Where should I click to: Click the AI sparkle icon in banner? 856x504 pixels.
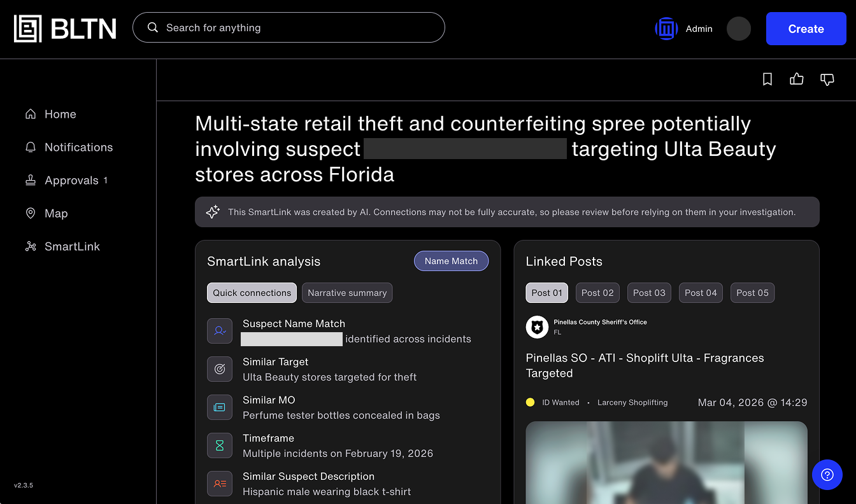coord(213,212)
